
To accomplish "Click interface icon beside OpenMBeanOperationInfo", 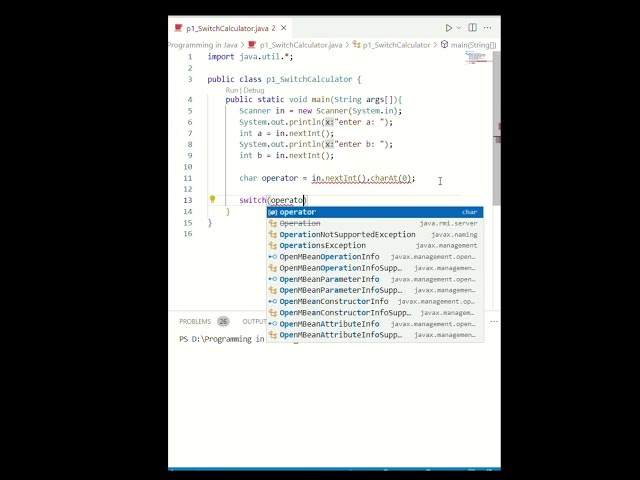I will [273, 257].
